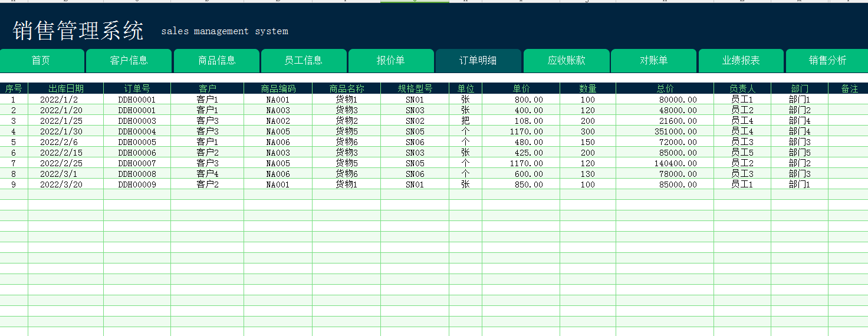Click product name 货物2

[x=347, y=121]
